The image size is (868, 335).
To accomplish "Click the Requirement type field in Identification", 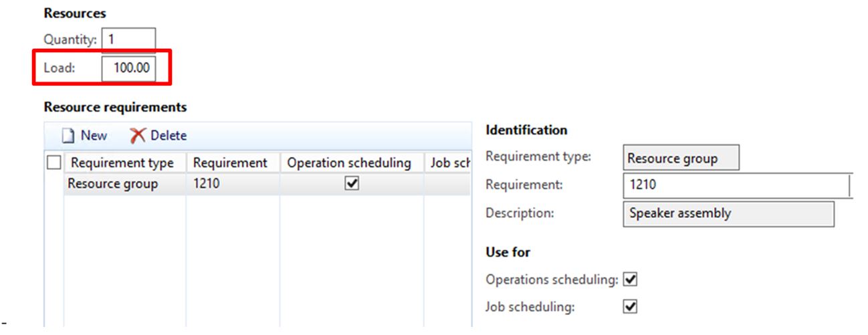I will (680, 158).
